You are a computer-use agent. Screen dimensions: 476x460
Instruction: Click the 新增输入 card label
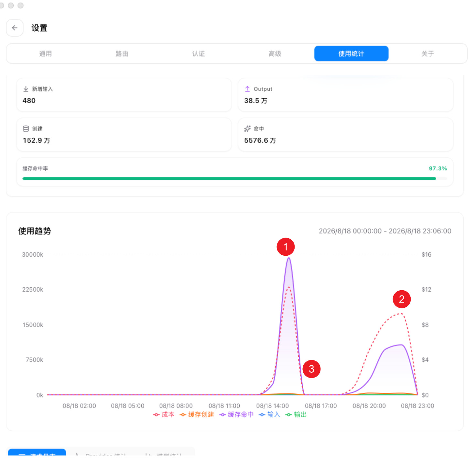[42, 89]
